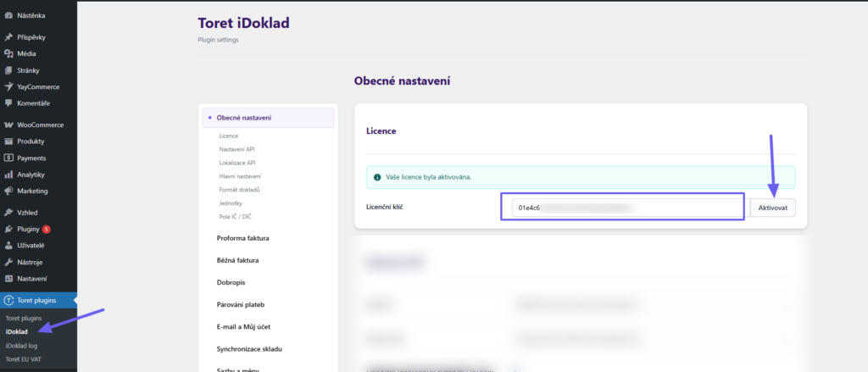Click the 'Plugin settings' subtitle text

pyautogui.click(x=218, y=40)
